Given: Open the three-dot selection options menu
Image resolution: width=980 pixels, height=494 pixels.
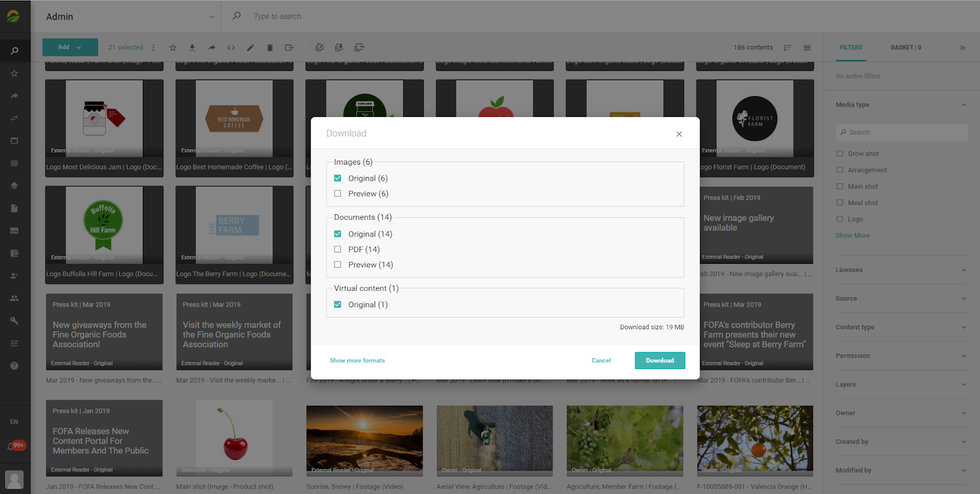Looking at the screenshot, I should pos(153,47).
